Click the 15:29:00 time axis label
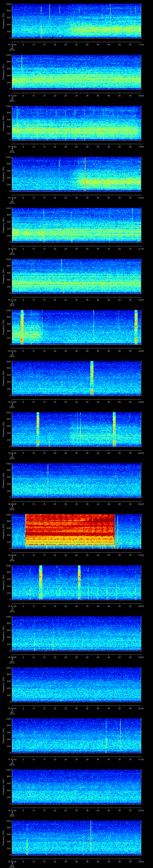Screen dimensions: 153x868 12,708
